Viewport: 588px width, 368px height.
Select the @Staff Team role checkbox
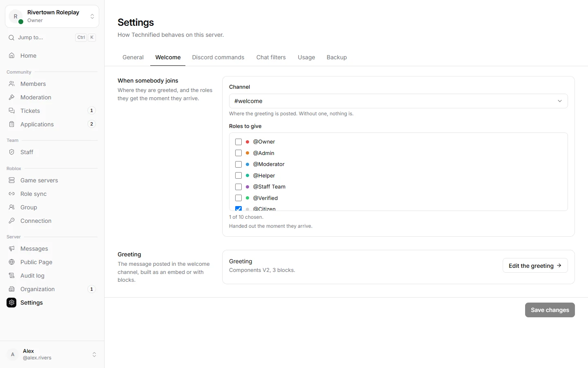pos(238,187)
